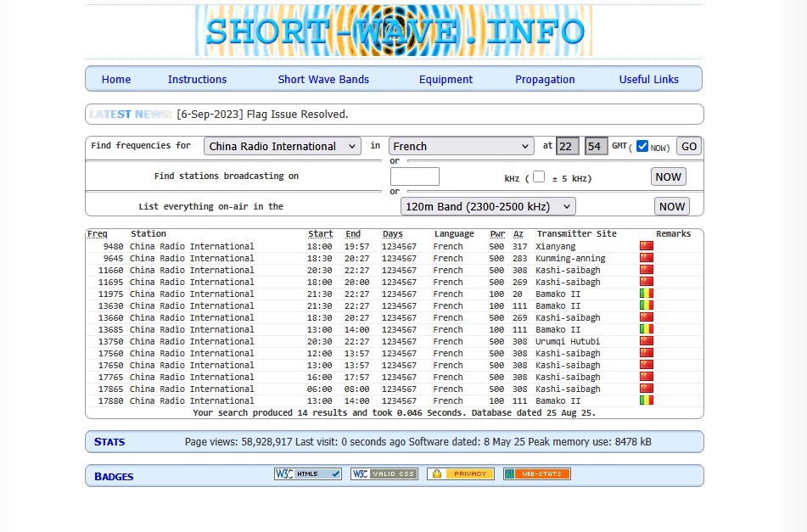This screenshot has height=532, width=807.
Task: Click the SHORT-WAVE.INFO banner logo
Action: pos(394,31)
